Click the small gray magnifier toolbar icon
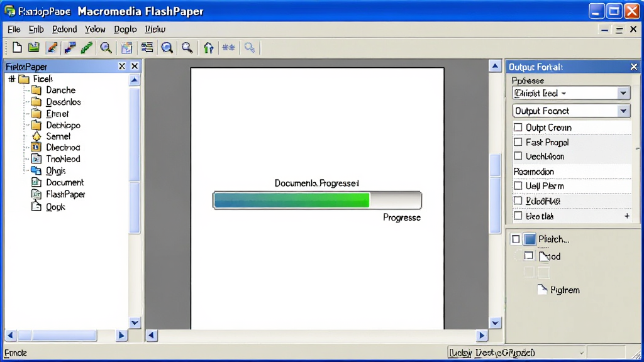Image resolution: width=644 pixels, height=362 pixels. coord(187,48)
